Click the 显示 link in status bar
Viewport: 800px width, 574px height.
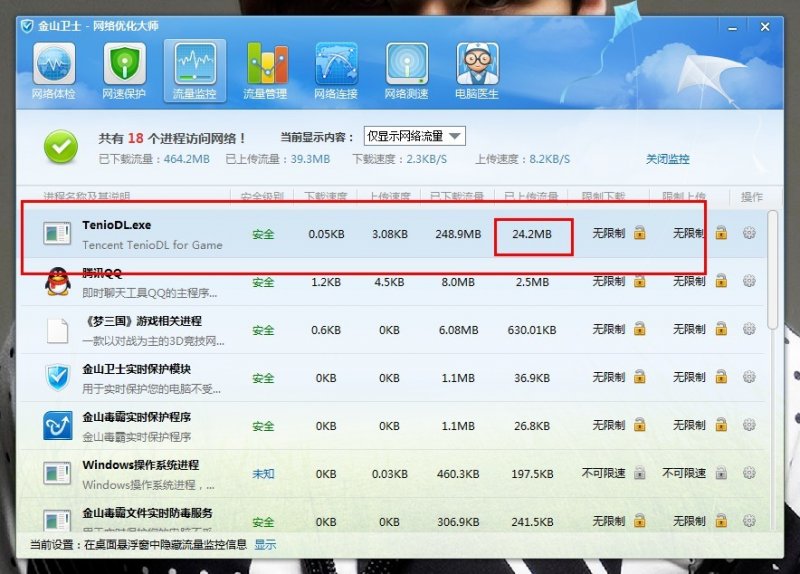pyautogui.click(x=265, y=545)
